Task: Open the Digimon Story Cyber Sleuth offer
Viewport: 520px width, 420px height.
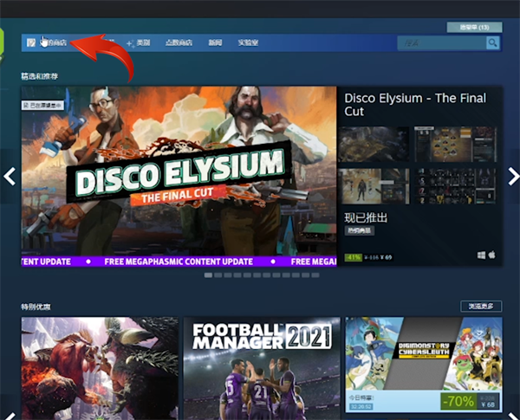Action: pos(424,365)
